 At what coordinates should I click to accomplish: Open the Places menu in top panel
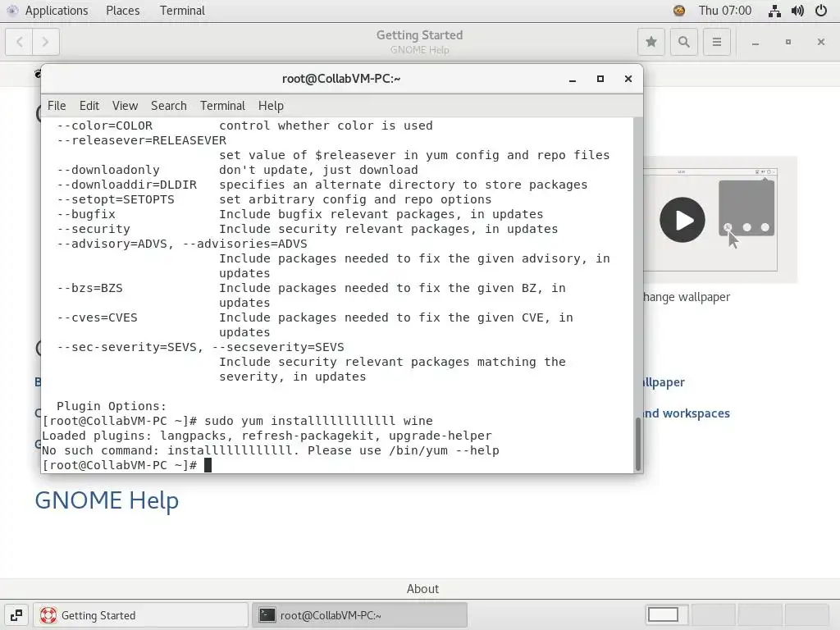[x=123, y=11]
